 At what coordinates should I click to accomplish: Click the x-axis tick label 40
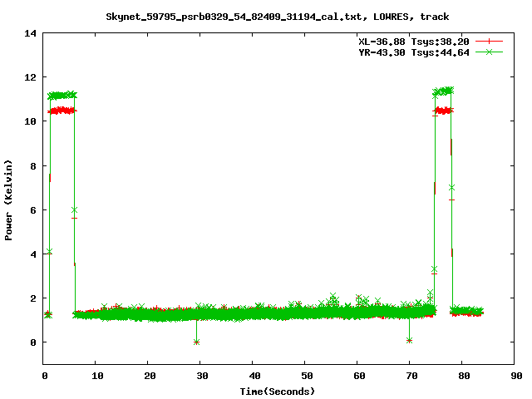254,376
